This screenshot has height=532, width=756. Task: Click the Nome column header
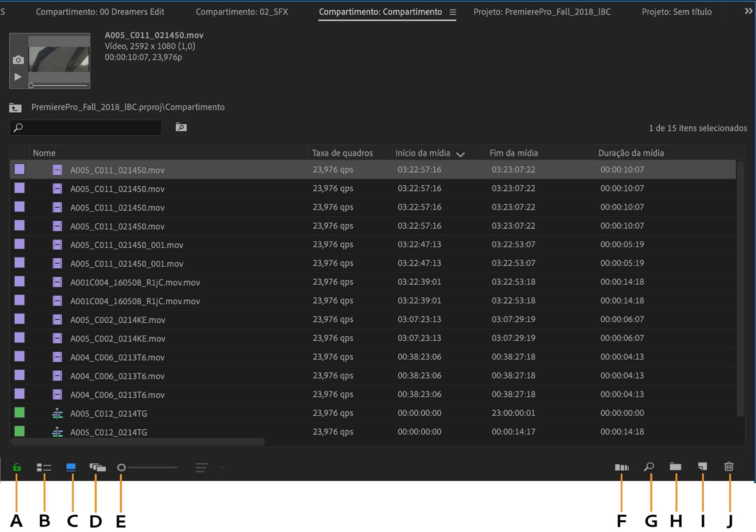pos(44,153)
